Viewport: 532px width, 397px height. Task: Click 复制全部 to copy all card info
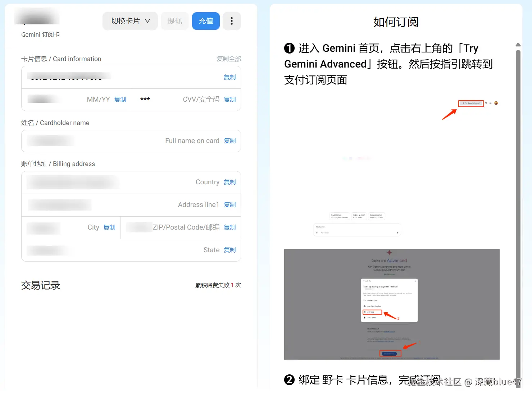point(229,59)
